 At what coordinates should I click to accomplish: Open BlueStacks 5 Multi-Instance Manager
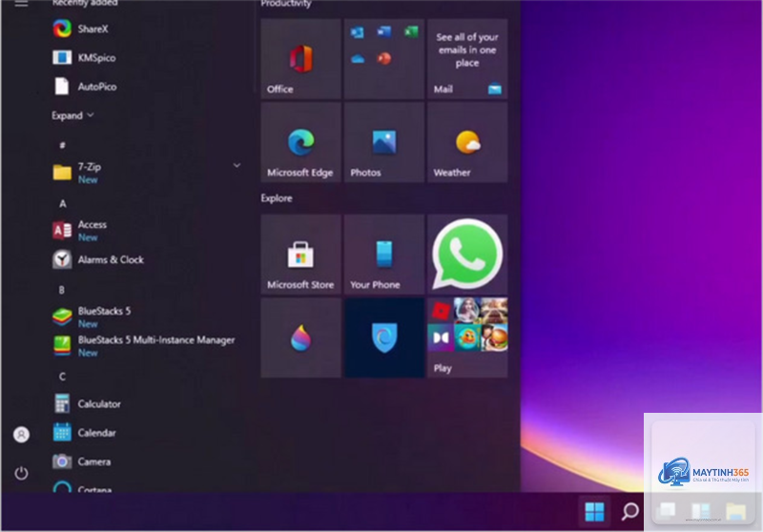[144, 346]
